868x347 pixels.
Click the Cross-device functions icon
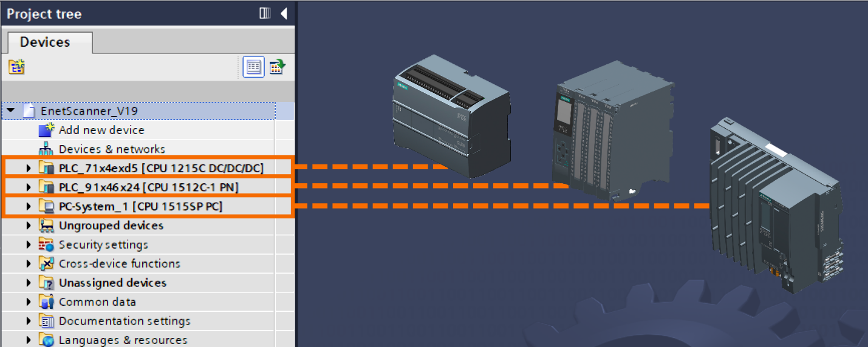pos(46,264)
